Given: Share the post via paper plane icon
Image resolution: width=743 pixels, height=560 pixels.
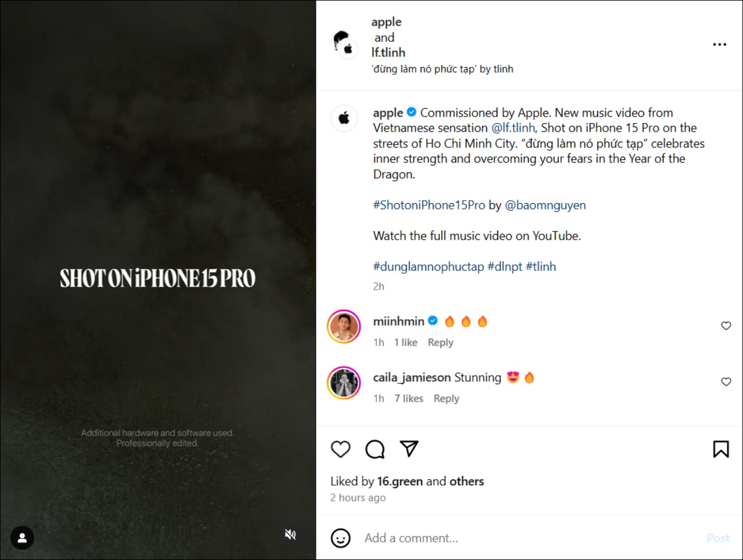Looking at the screenshot, I should click(409, 449).
